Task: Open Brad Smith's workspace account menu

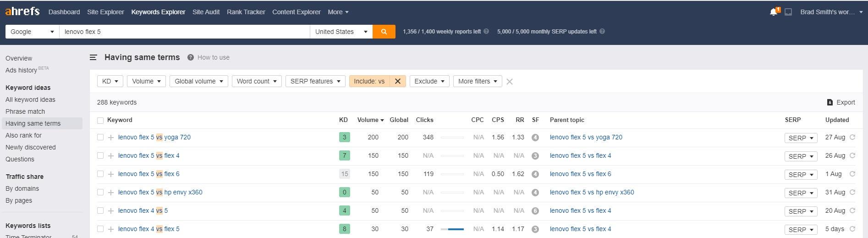Action: tap(831, 12)
